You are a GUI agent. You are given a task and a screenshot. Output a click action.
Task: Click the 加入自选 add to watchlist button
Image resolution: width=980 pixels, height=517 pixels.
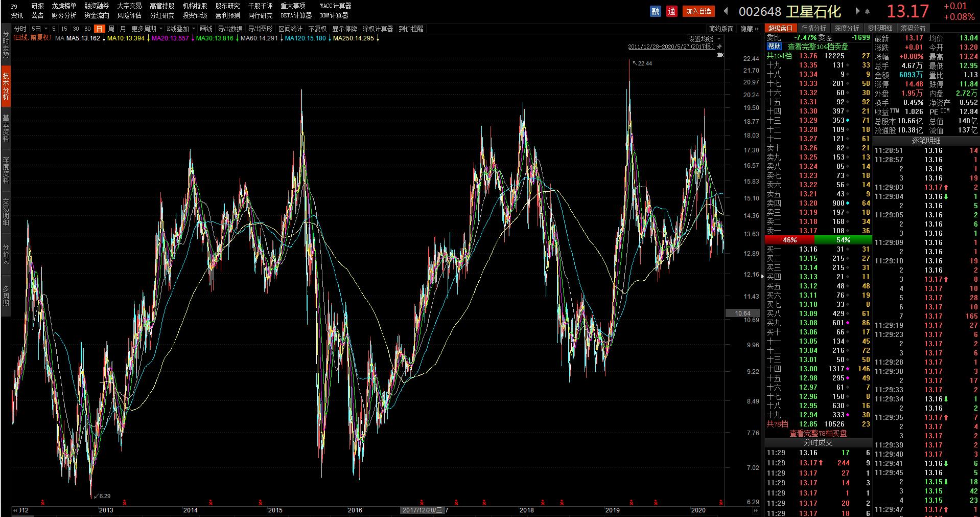(698, 11)
